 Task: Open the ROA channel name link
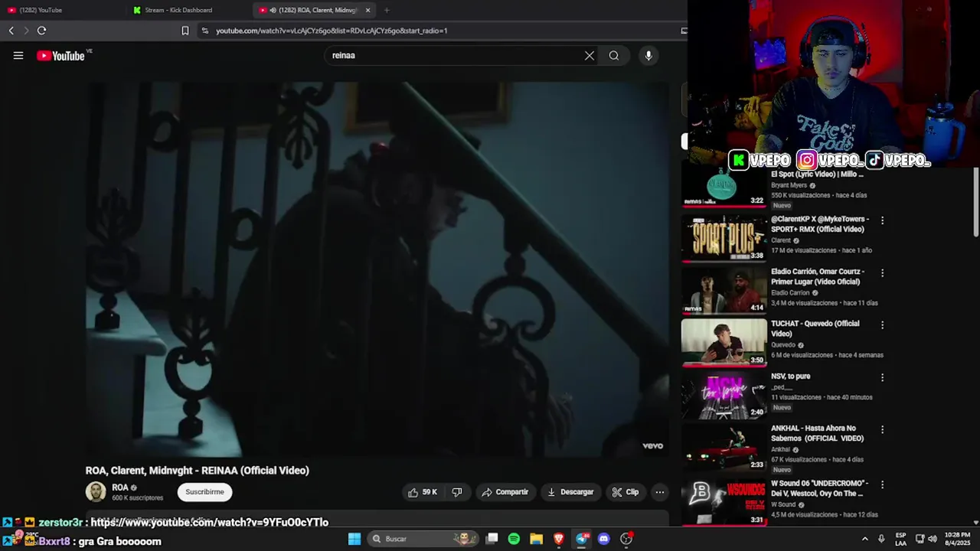point(119,487)
